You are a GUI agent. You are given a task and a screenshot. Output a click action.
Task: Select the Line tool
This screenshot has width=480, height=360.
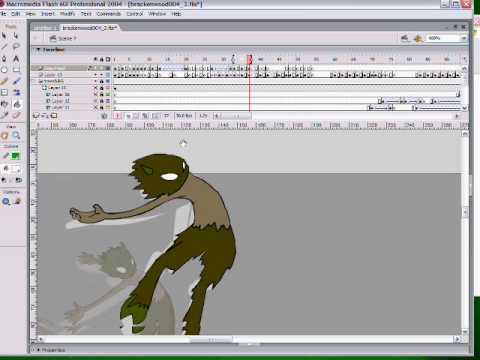point(4,47)
